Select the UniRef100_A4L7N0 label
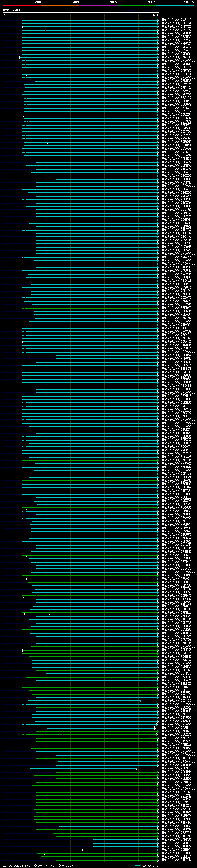197x868 pixels. click(177, 860)
